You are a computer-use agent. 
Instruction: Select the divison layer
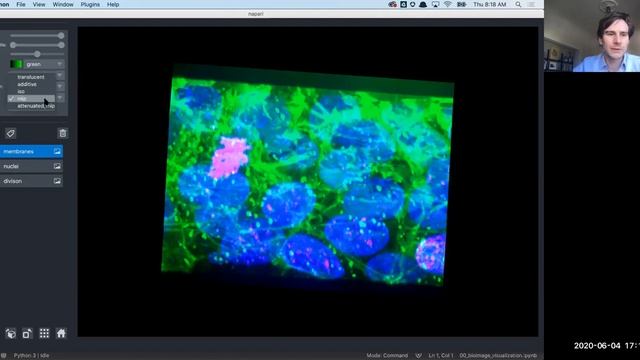31,181
